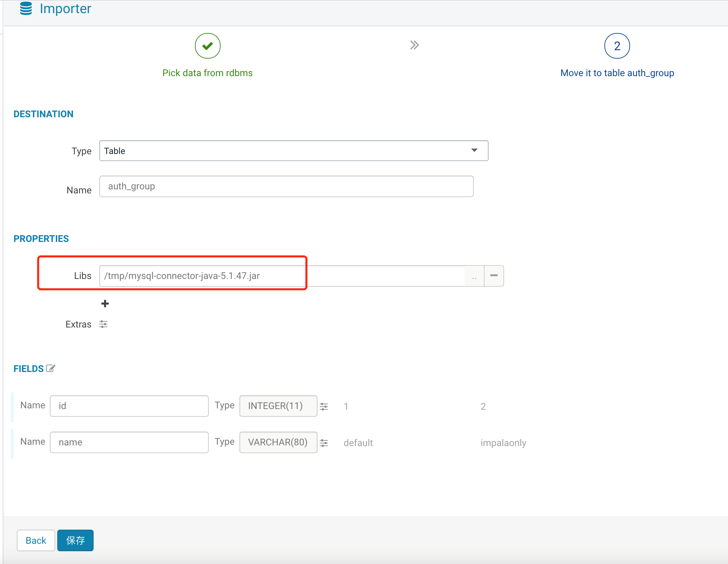Click the step 2 circle indicator
Viewport: 728px width, 564px height.
click(617, 46)
